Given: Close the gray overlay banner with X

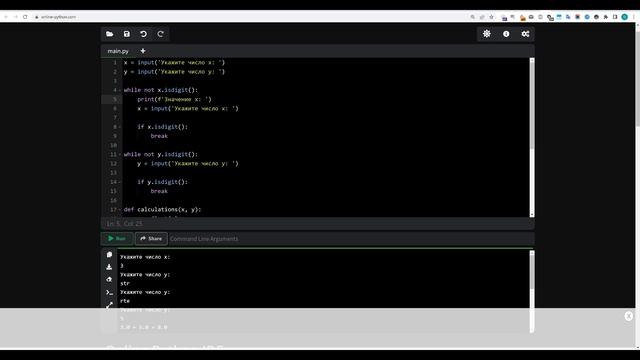Looking at the screenshot, I should click(629, 316).
